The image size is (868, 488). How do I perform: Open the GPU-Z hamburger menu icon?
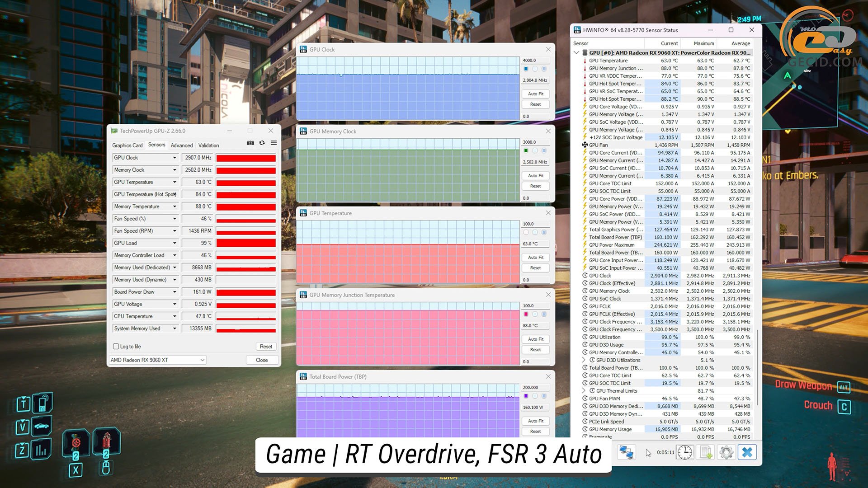pyautogui.click(x=274, y=143)
